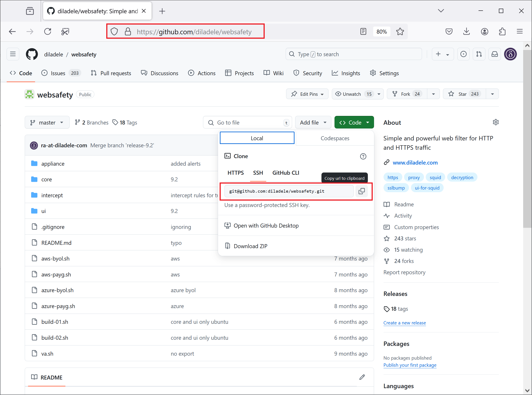Click the Fork button
The image size is (532, 395).
coord(407,94)
